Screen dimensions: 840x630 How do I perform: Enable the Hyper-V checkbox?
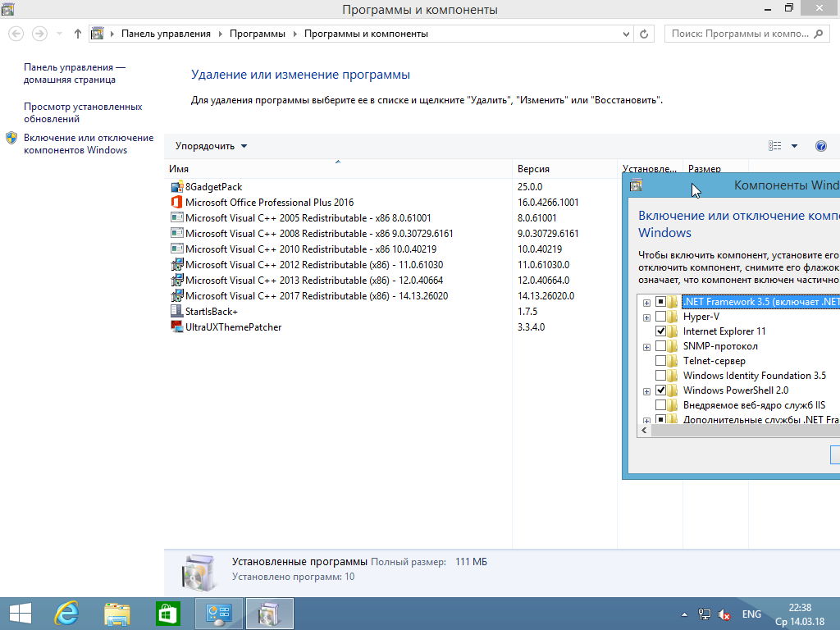coord(660,317)
